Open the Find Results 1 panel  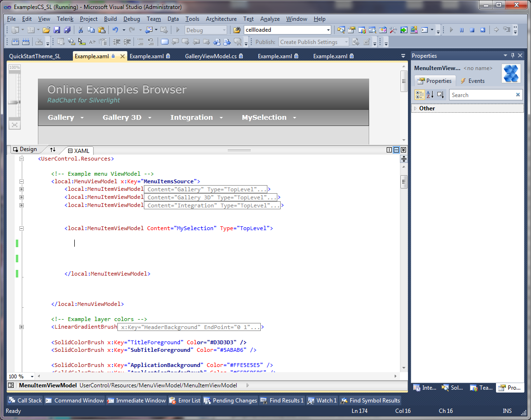[x=282, y=401]
